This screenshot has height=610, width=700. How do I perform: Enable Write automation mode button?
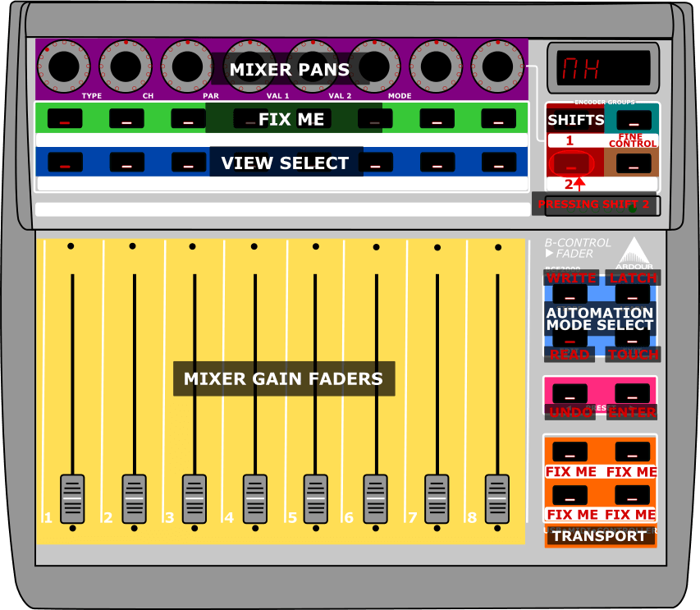pyautogui.click(x=570, y=294)
